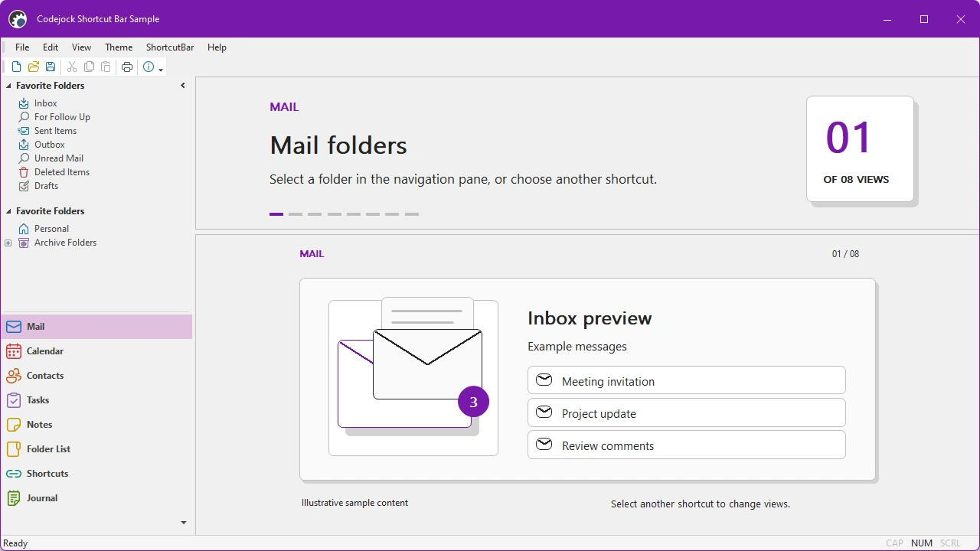Collapse the Favorite Folders group above Personal
Image resolution: width=980 pixels, height=551 pixels.
coord(8,211)
